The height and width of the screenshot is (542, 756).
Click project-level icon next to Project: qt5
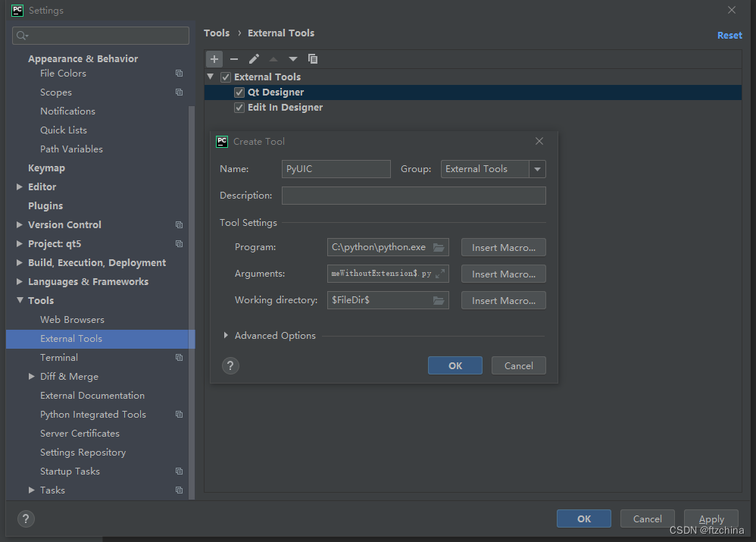[179, 244]
